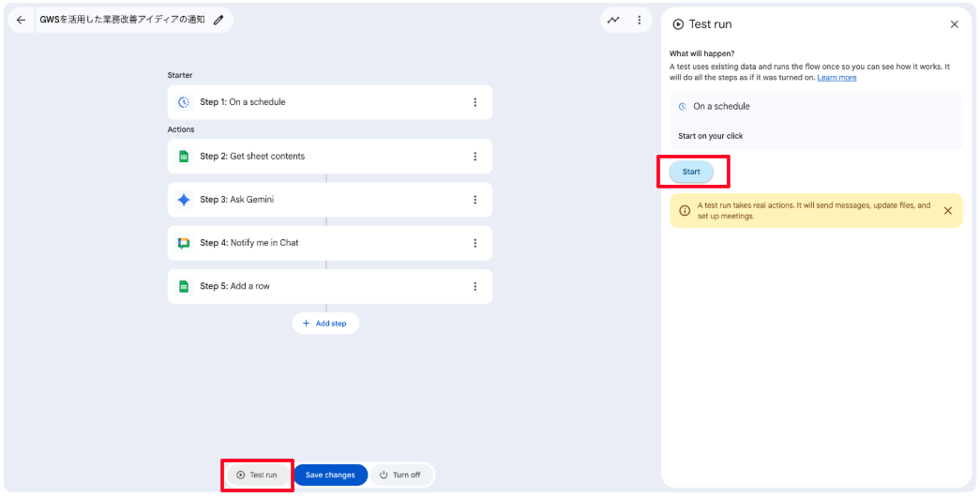Expand three-dot menu for Step 3: Ask Gemini
Screen dimensions: 980x498
click(475, 200)
